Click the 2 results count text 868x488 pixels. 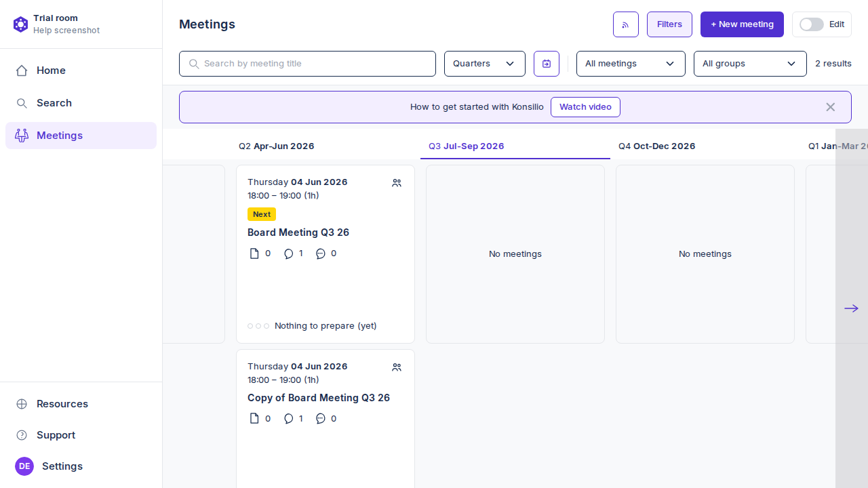[x=833, y=64]
